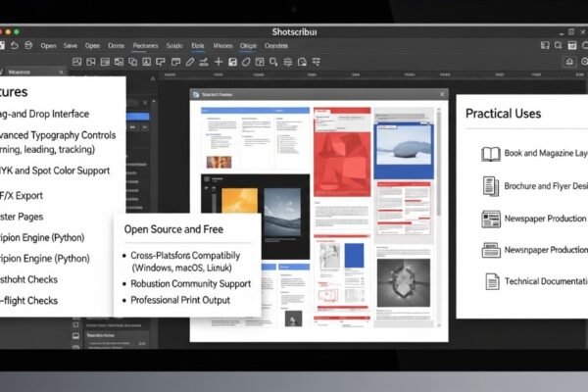
Task: Click the layout panel icon left of search
Action: pyautogui.click(x=545, y=45)
